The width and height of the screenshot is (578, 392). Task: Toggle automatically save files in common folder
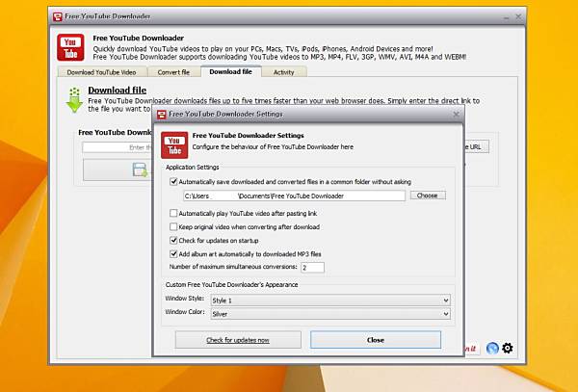pos(173,182)
